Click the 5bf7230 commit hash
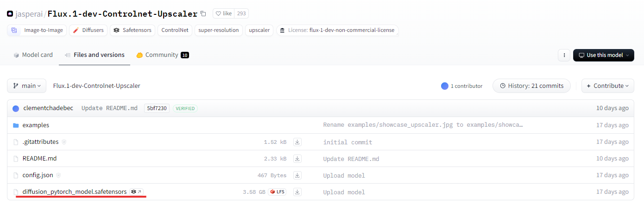Viewport: 644px width, 210px height. click(x=157, y=108)
